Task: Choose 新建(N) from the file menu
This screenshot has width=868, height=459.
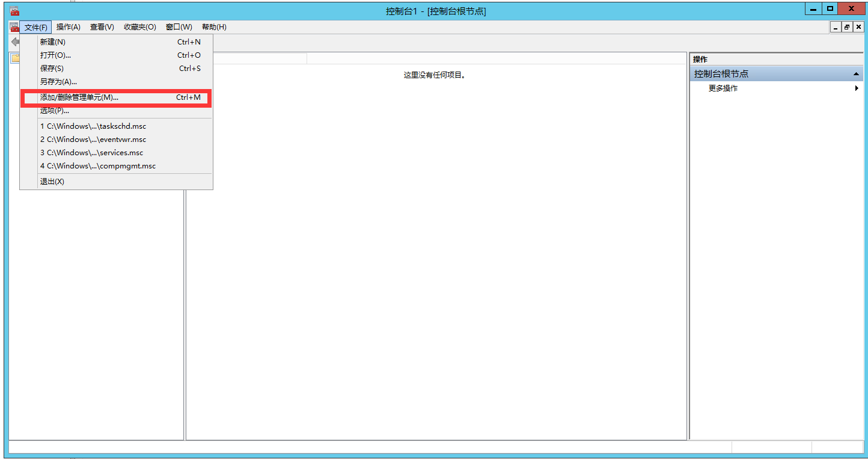Action: 117,42
